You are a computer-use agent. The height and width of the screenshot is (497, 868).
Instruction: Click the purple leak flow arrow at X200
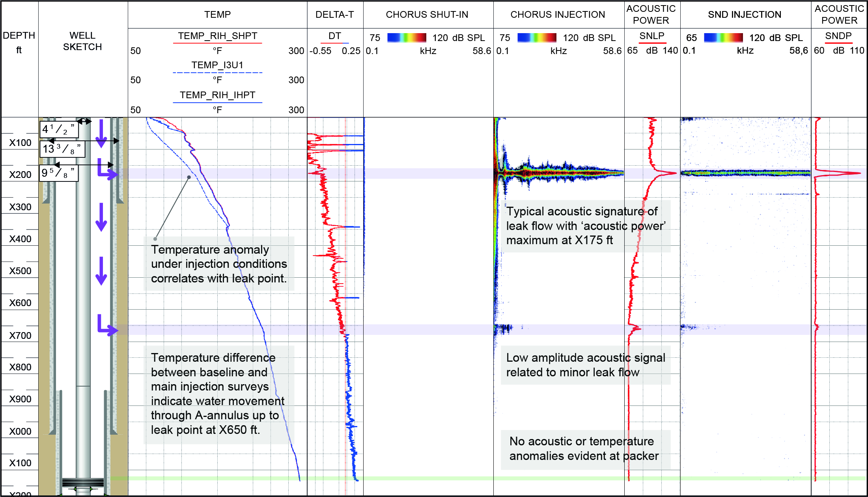coord(107,173)
